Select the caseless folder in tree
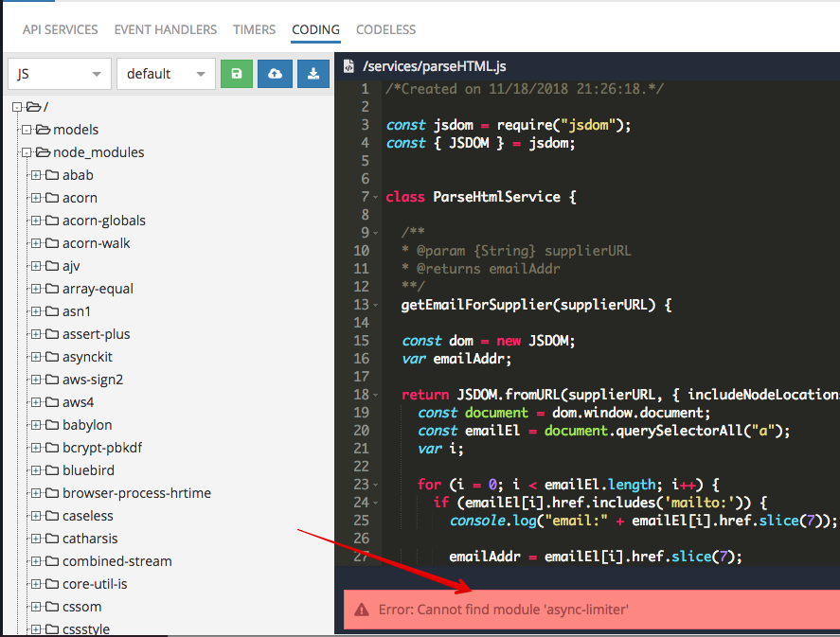The height and width of the screenshot is (637, 840). [87, 516]
